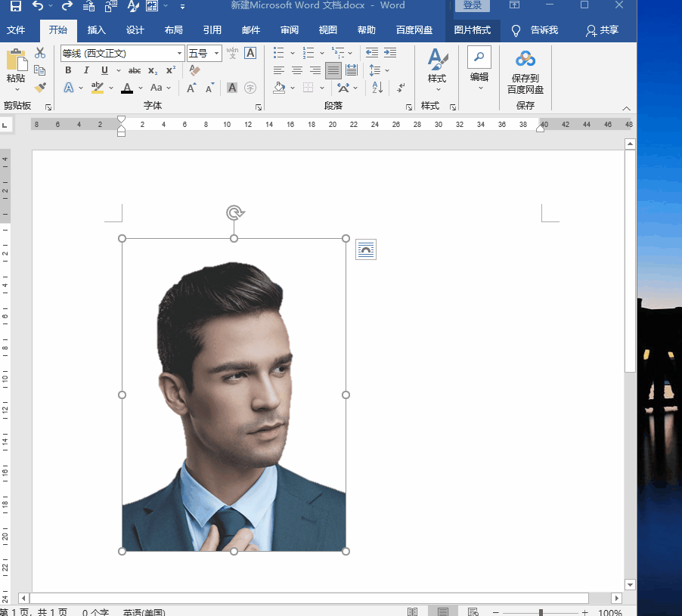Toggle Bold formatting

[68, 70]
